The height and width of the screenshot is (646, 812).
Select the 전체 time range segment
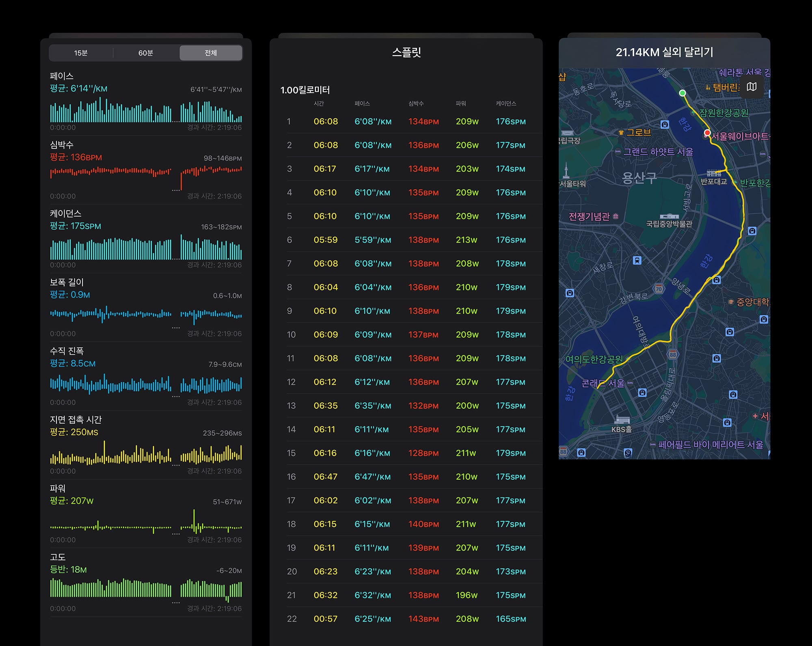[x=211, y=53]
